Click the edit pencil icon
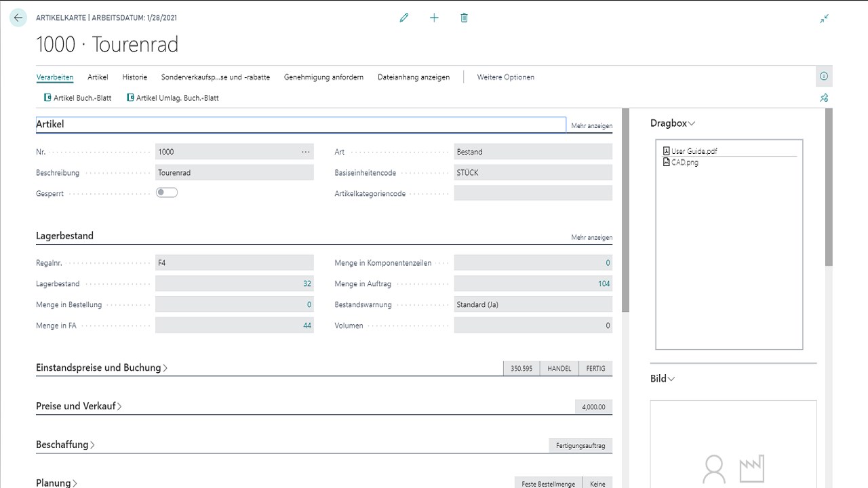Image resolution: width=868 pixels, height=488 pixels. coord(404,18)
